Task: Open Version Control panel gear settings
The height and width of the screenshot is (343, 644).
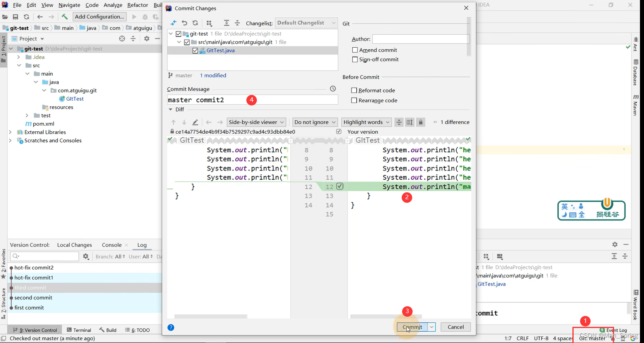Action: click(615, 244)
